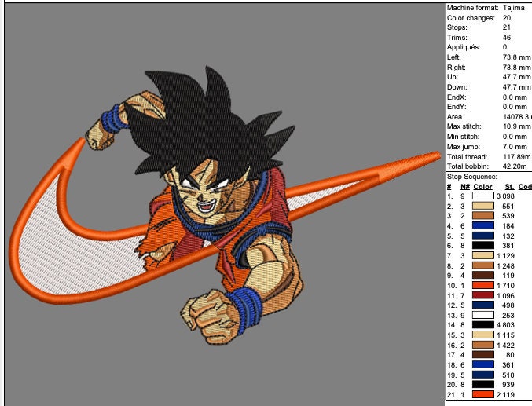Screen dimensions: 532x406
Task: Pick orange swatch in stop 21
Action: (x=483, y=394)
